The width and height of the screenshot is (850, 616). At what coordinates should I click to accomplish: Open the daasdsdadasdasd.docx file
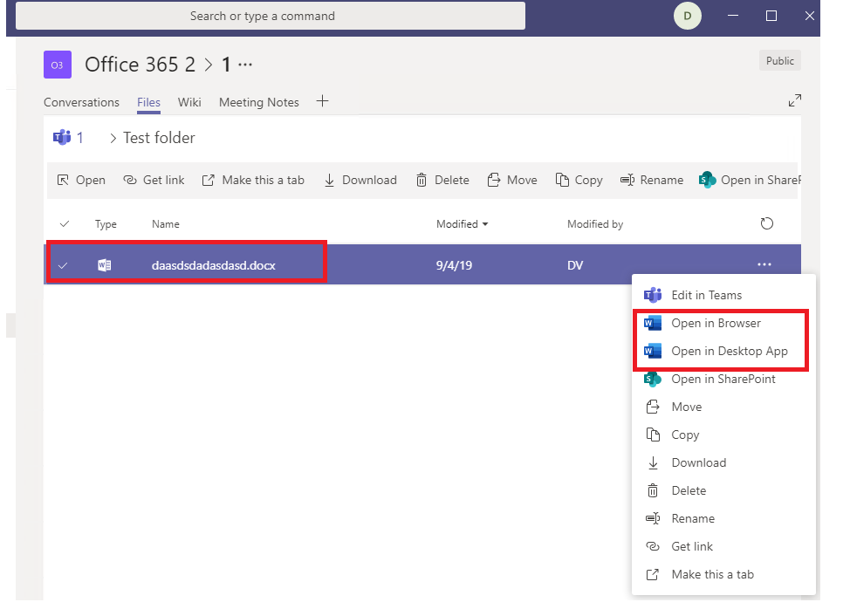click(214, 265)
